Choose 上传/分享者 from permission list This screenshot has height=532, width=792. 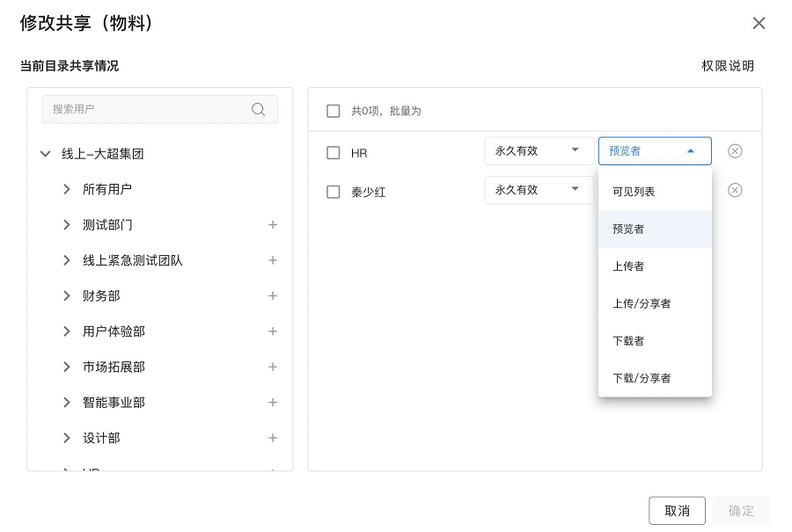[642, 303]
